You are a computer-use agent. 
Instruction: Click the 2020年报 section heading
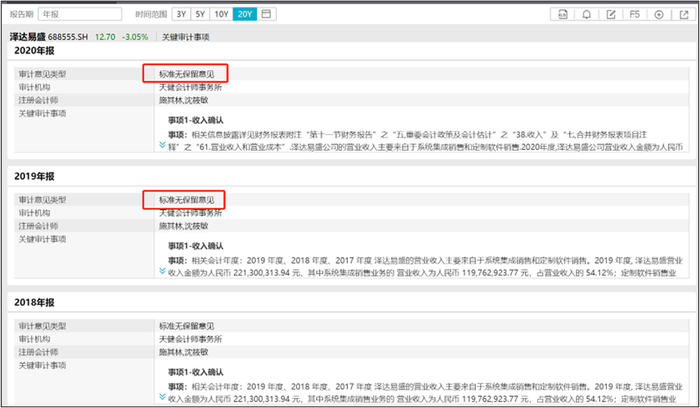(34, 50)
